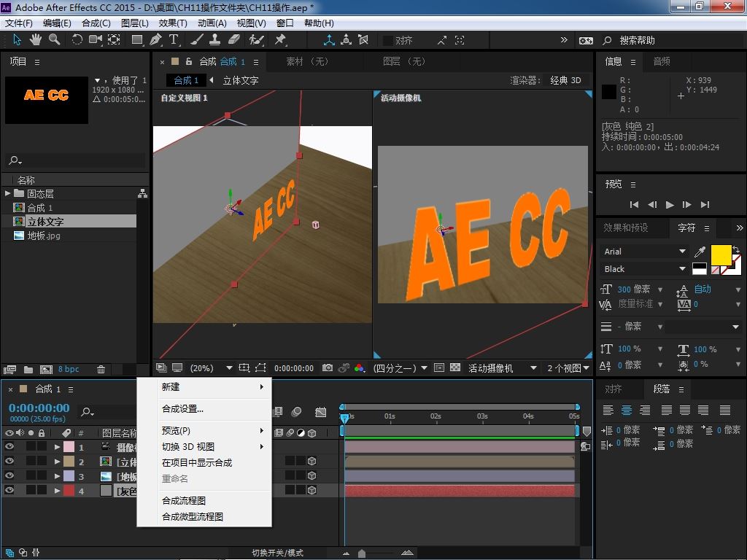Delete selected item with trash icon
This screenshot has width=747, height=560.
tap(101, 370)
